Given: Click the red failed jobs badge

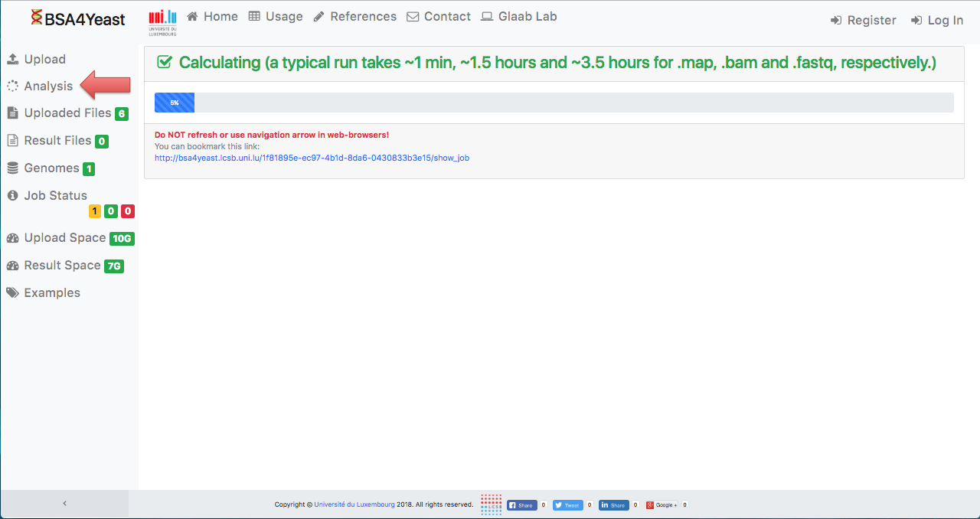Looking at the screenshot, I should (x=128, y=211).
